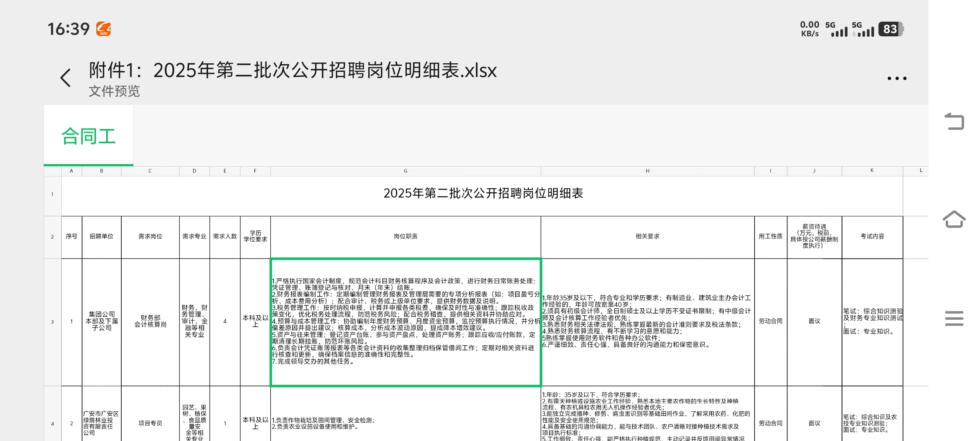The image size is (980, 441).
Task: Click the 需求岗位 header cell
Action: point(150,236)
